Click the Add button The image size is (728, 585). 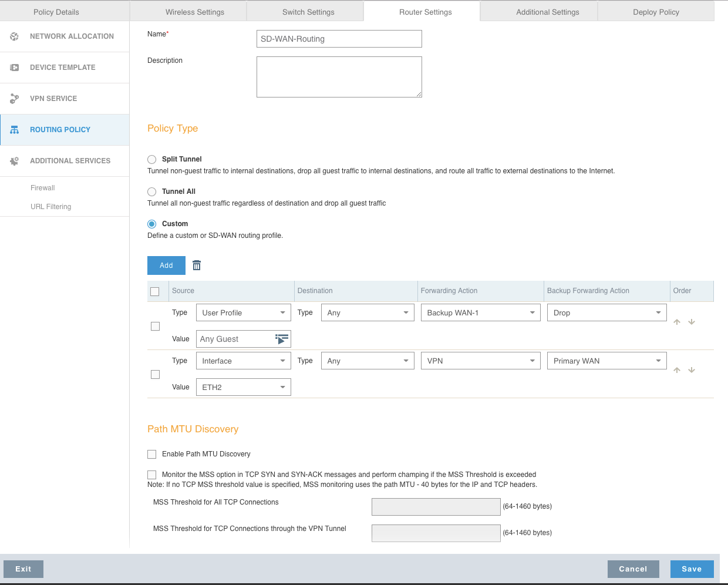[x=166, y=265]
